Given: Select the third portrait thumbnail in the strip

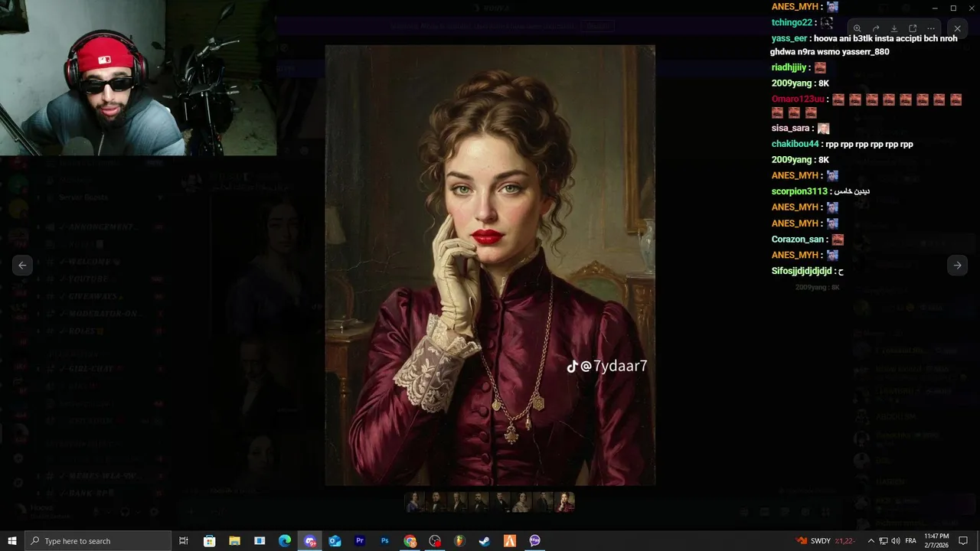Looking at the screenshot, I should 457,501.
